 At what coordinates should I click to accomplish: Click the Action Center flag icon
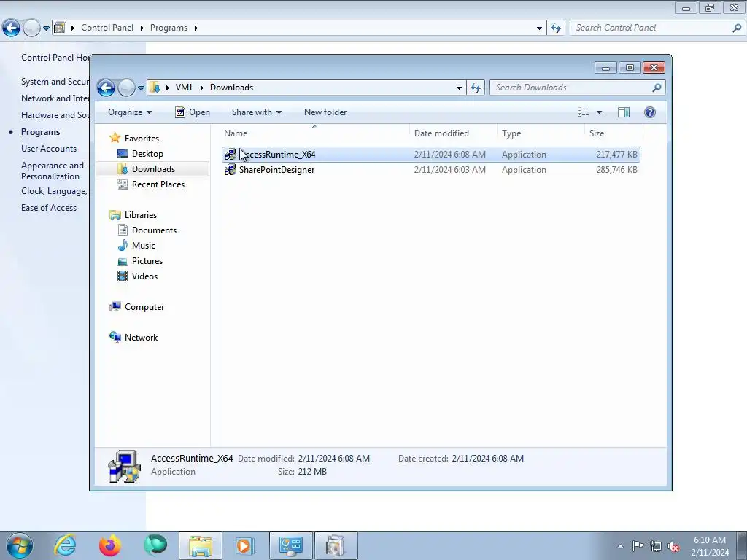click(638, 546)
